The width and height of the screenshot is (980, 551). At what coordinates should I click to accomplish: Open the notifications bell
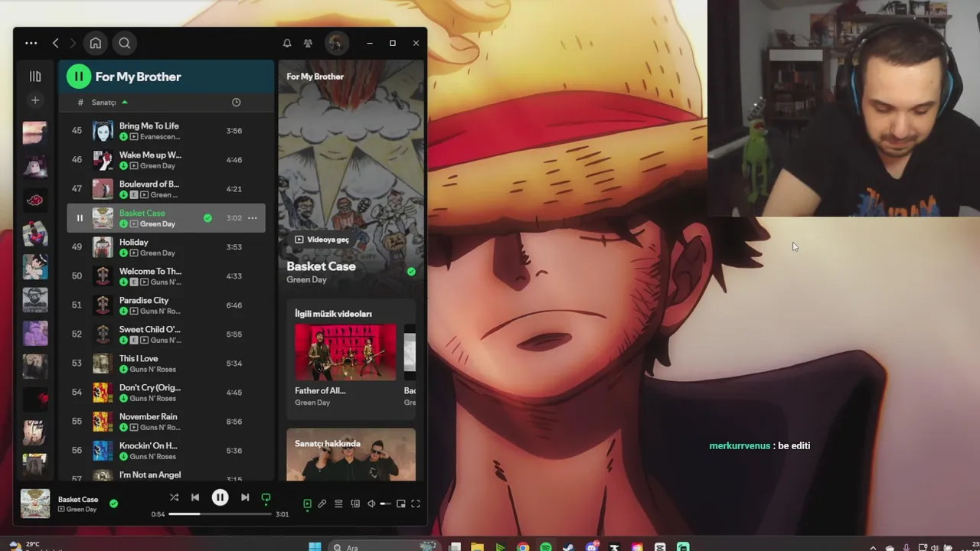[287, 44]
